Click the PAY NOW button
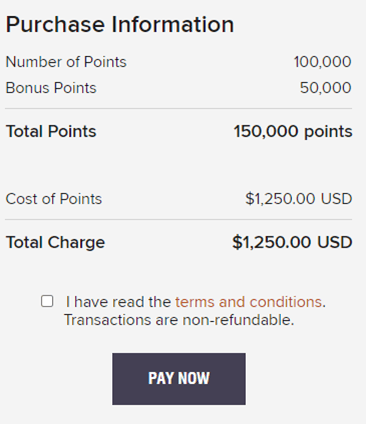The height and width of the screenshot is (424, 366). tap(179, 379)
